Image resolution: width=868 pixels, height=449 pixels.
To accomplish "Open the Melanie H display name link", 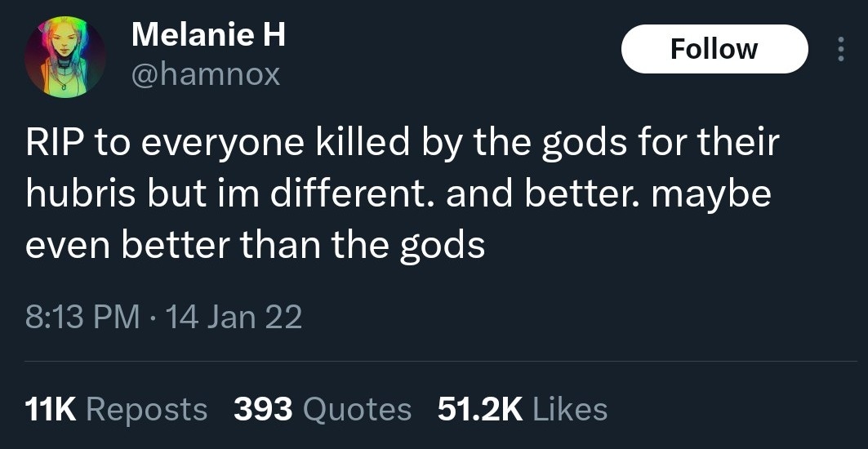I will [208, 34].
